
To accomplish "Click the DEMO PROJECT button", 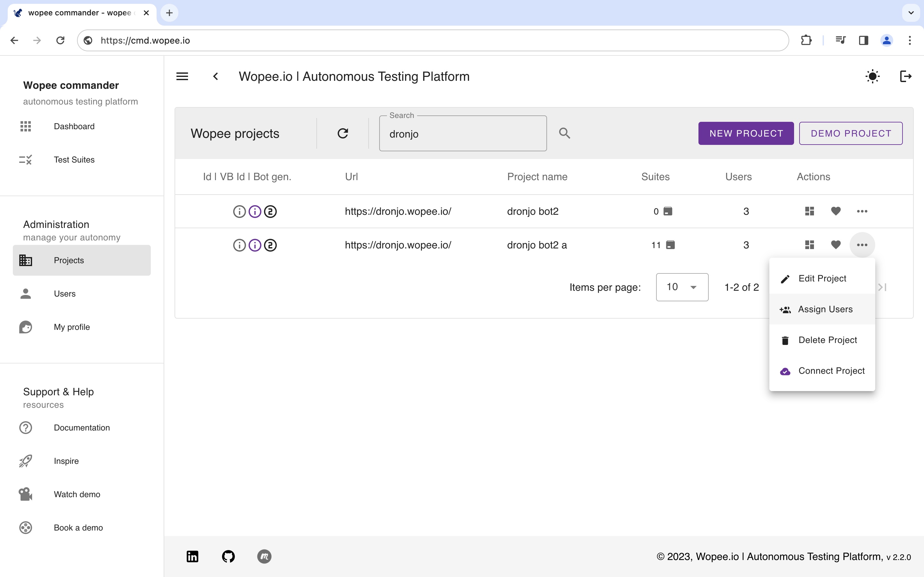I will pos(851,133).
